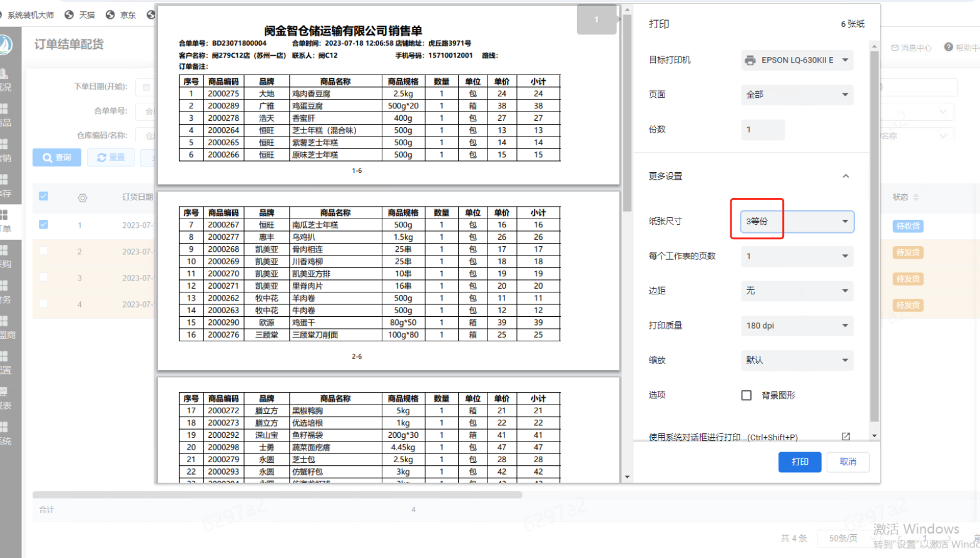Screen dimensions: 980x558
Task: Open the 库存 inventory item in left sidebar
Action: 5,187
